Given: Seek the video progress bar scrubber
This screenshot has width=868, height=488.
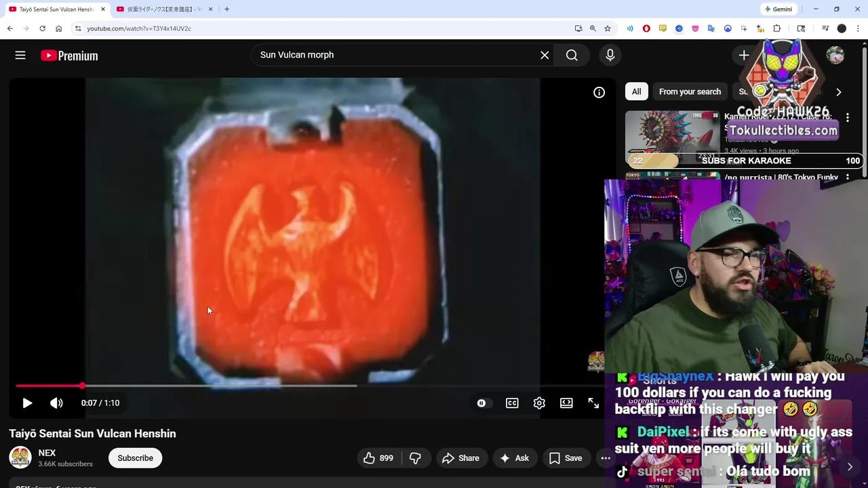Looking at the screenshot, I should 82,386.
